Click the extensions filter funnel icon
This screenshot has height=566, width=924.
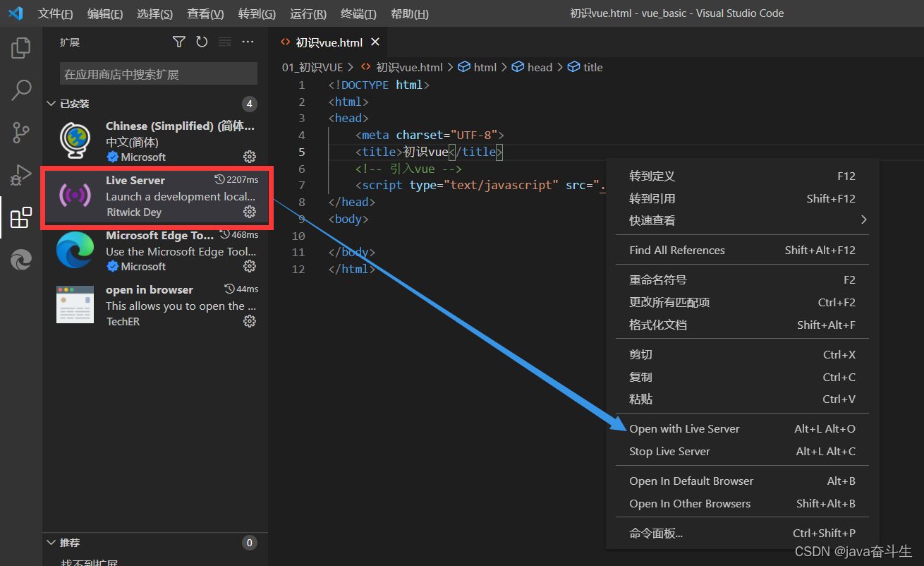pyautogui.click(x=179, y=42)
